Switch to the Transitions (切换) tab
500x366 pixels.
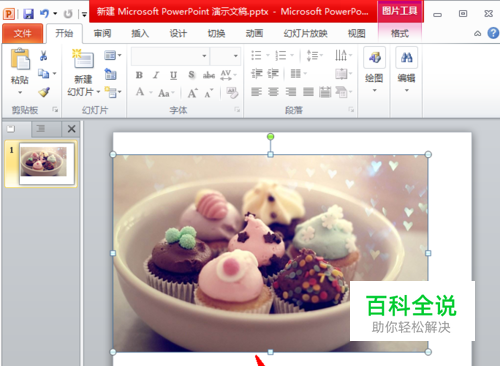[x=216, y=33]
